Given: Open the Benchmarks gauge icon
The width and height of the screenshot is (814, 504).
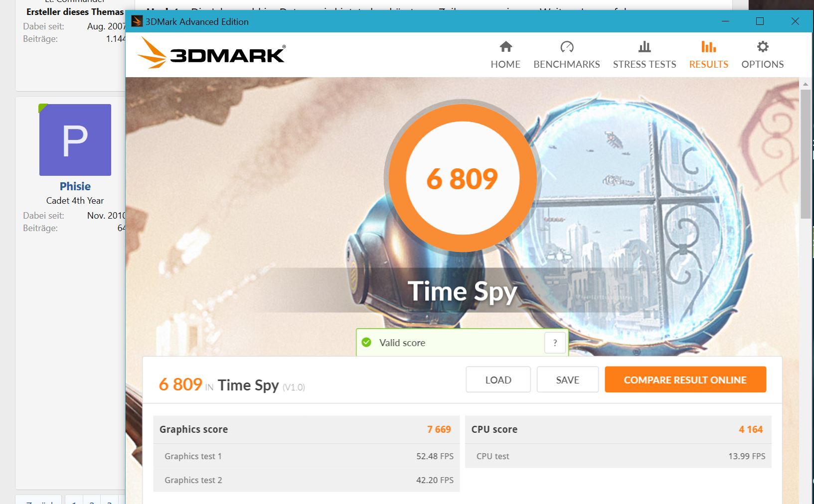Looking at the screenshot, I should 567,47.
